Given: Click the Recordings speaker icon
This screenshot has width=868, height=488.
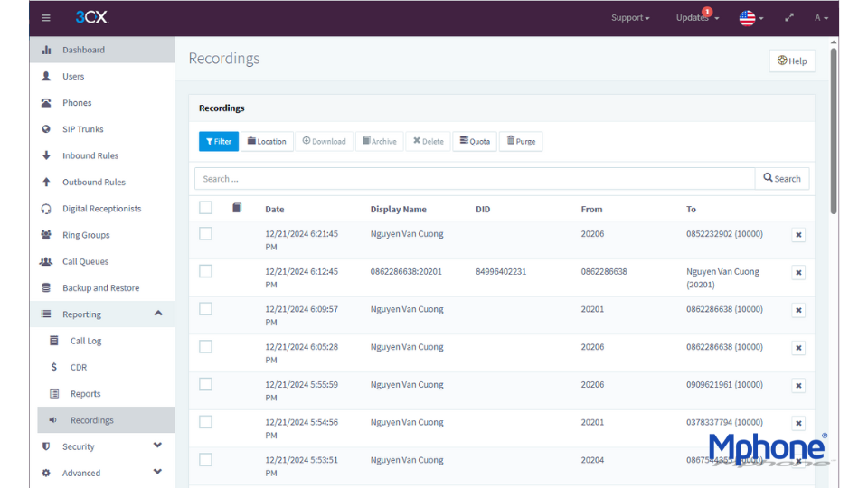Looking at the screenshot, I should coord(53,420).
